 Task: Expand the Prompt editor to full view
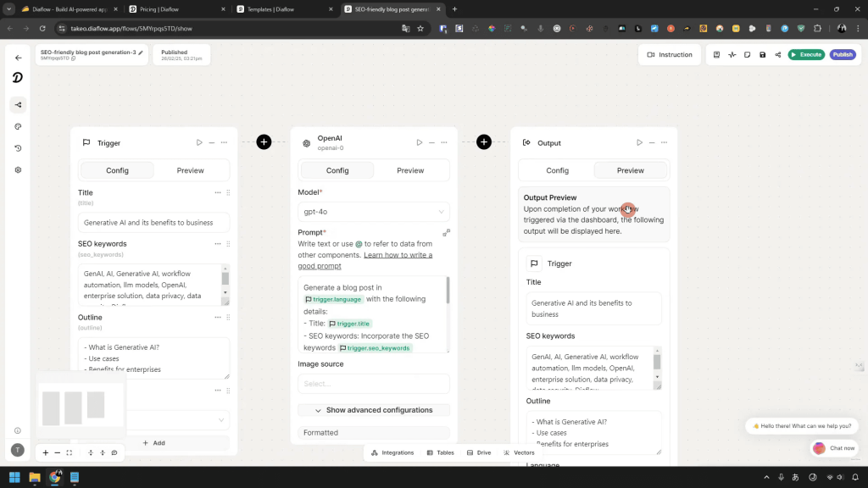(446, 232)
